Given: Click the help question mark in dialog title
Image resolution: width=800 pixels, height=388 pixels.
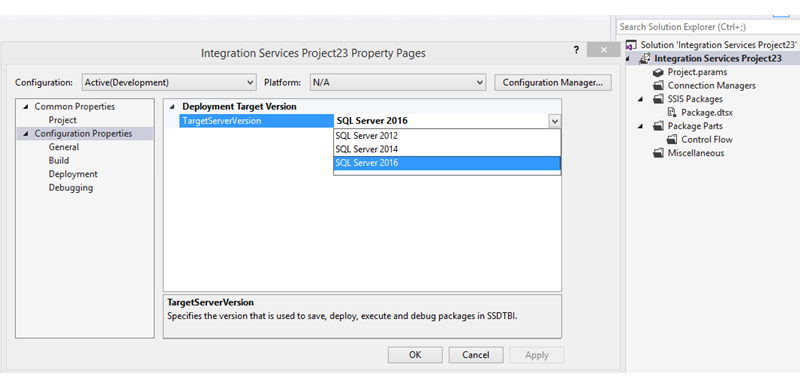Looking at the screenshot, I should (x=577, y=50).
